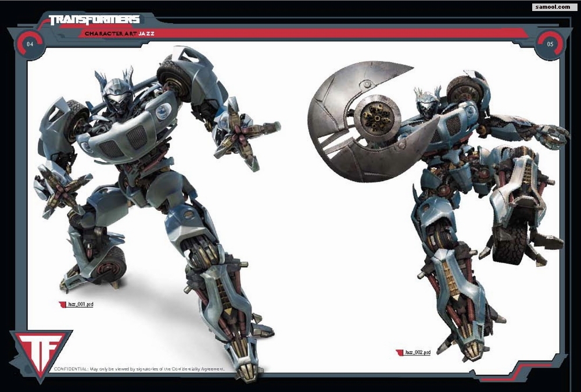581x392 pixels.
Task: Click the samool.com label
Action: tap(555, 6)
